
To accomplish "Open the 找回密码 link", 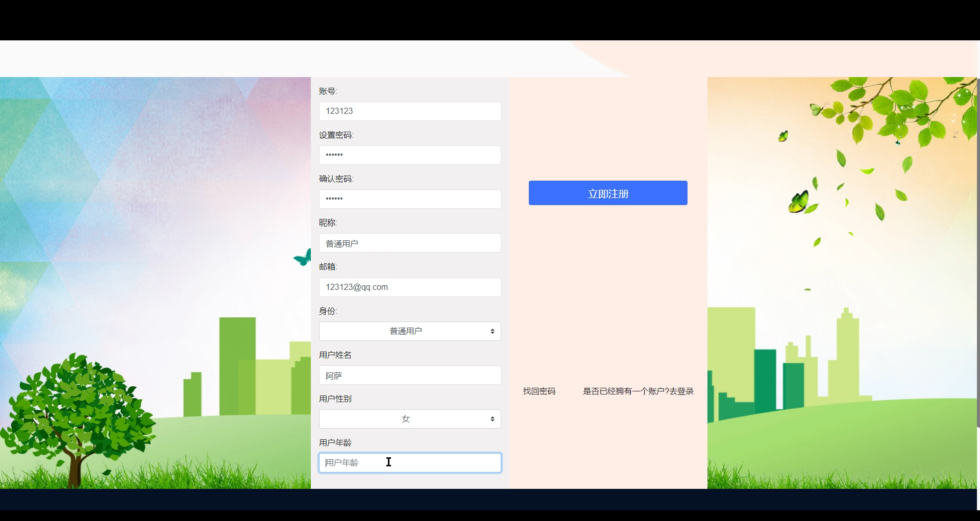I will 539,391.
